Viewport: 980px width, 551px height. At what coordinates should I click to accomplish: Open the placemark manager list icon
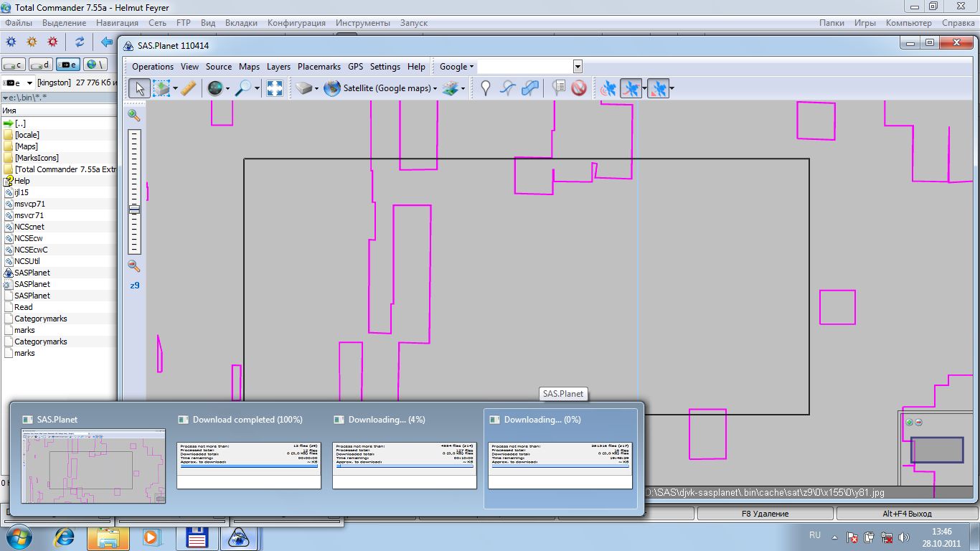pyautogui.click(x=559, y=88)
